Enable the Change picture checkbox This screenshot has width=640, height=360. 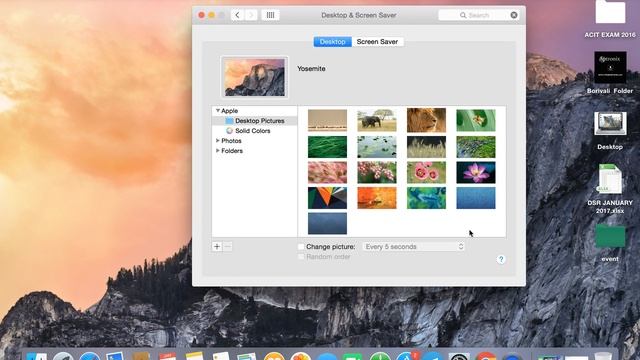[x=301, y=247]
